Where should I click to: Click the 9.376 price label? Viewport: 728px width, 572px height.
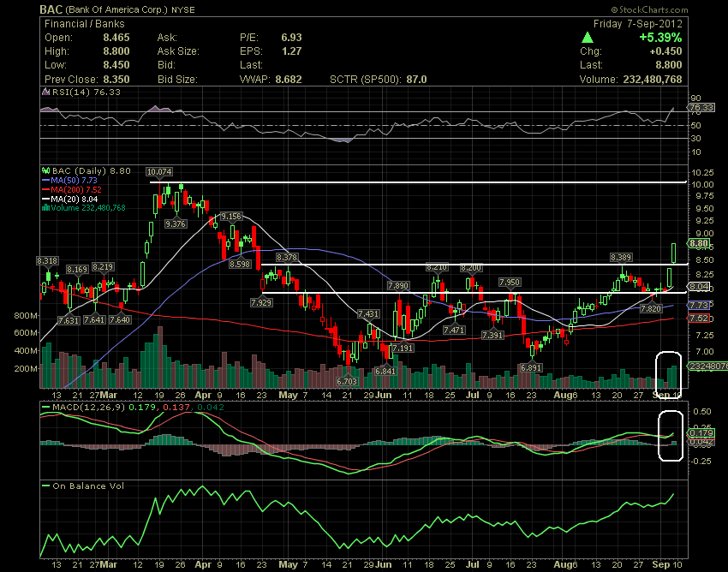[176, 223]
